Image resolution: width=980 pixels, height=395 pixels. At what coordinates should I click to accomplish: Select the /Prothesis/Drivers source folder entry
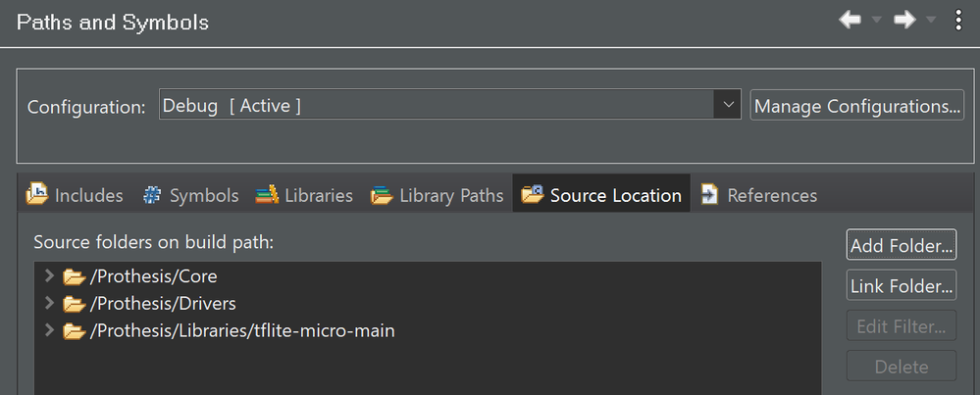pyautogui.click(x=162, y=304)
